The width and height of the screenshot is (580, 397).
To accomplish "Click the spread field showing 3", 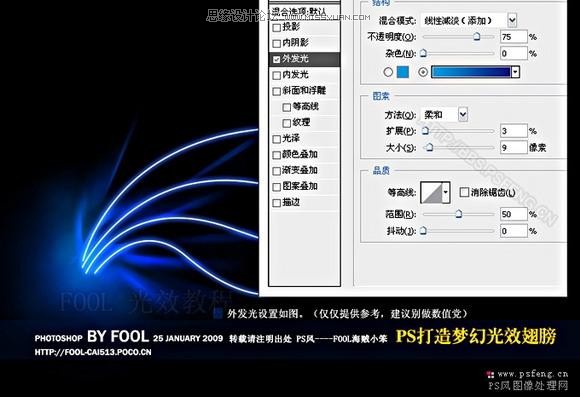I will click(513, 131).
